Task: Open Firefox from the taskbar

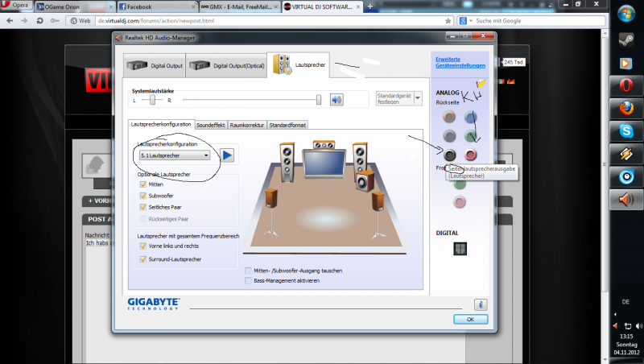Action: pos(626,109)
